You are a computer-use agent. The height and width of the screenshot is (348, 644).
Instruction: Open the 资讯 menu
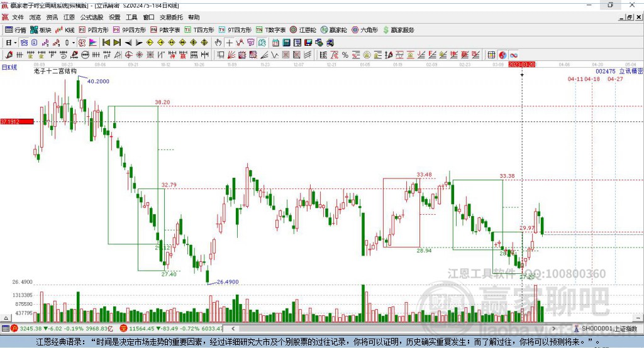tap(52, 17)
